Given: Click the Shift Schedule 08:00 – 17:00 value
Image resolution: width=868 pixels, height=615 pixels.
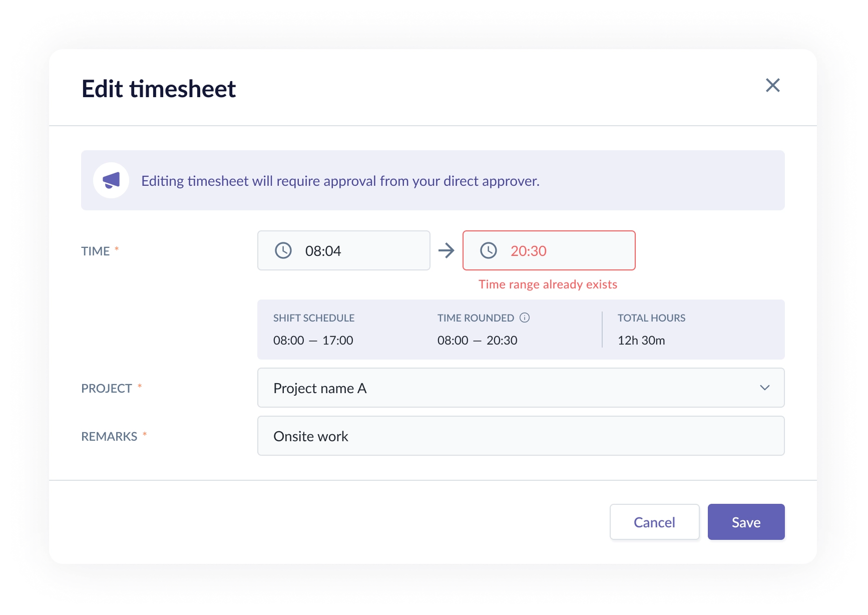Looking at the screenshot, I should pyautogui.click(x=313, y=341).
